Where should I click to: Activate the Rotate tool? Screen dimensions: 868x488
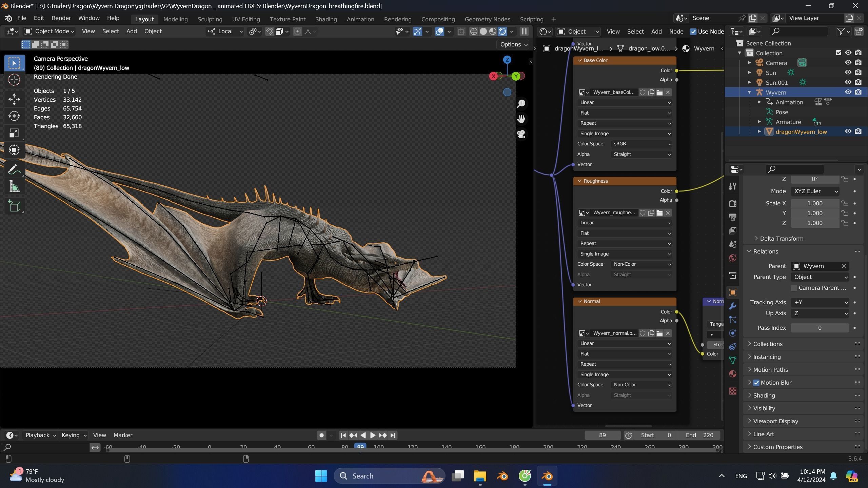click(14, 116)
